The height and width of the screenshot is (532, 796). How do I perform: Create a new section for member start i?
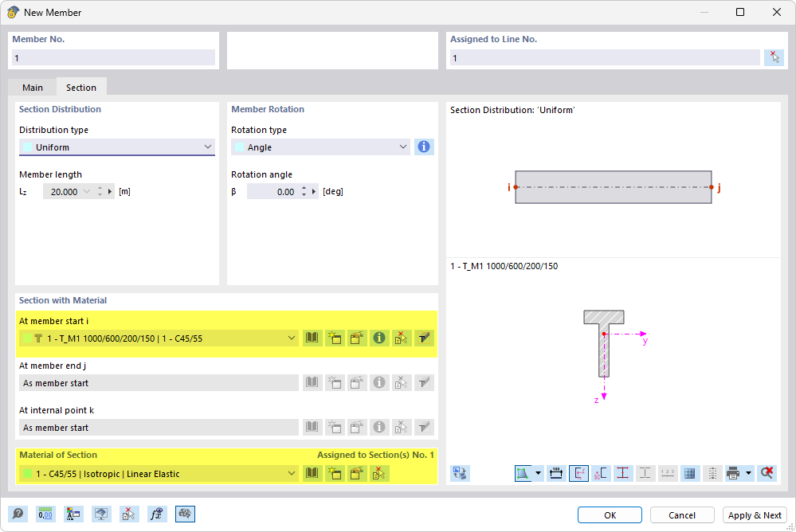coord(335,338)
